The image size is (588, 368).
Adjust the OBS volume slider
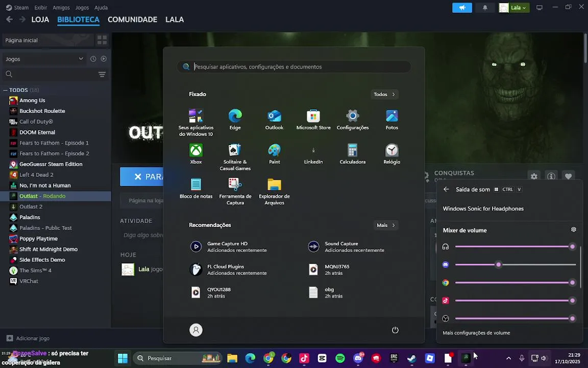coord(516,318)
